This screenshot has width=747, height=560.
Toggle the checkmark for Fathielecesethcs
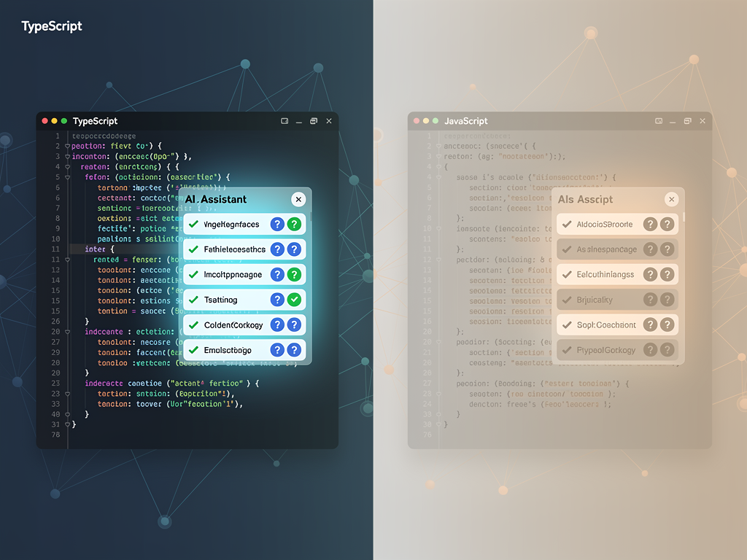pyautogui.click(x=193, y=249)
